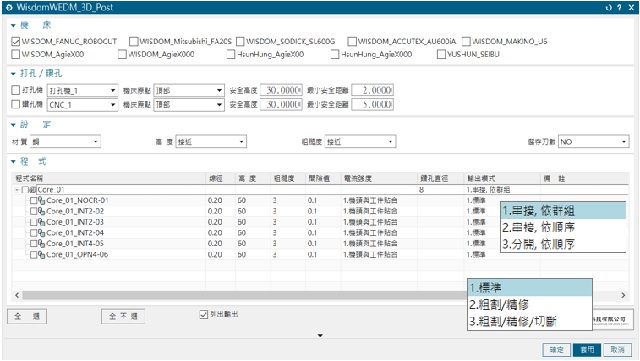This screenshot has width=640, height=361.
Task: Edit the 打孔機 安全高度 field
Action: coord(281,90)
